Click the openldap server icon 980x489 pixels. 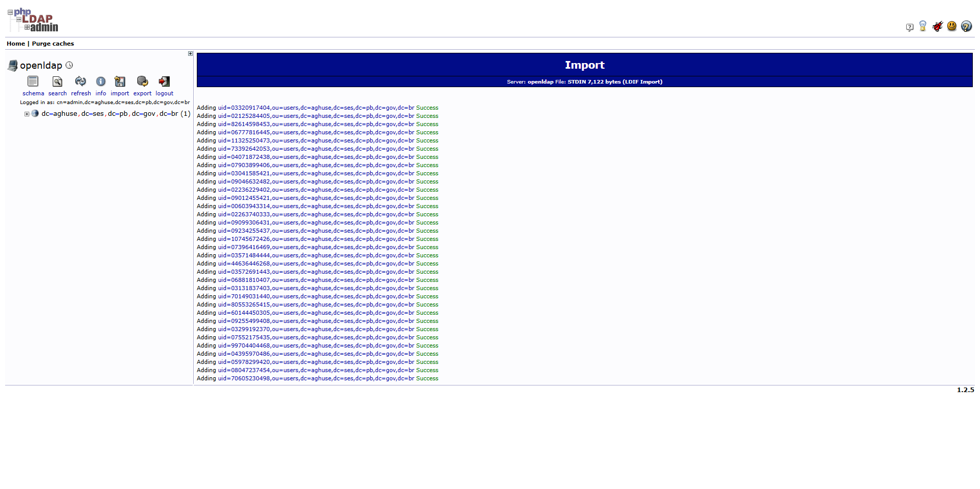pos(13,66)
